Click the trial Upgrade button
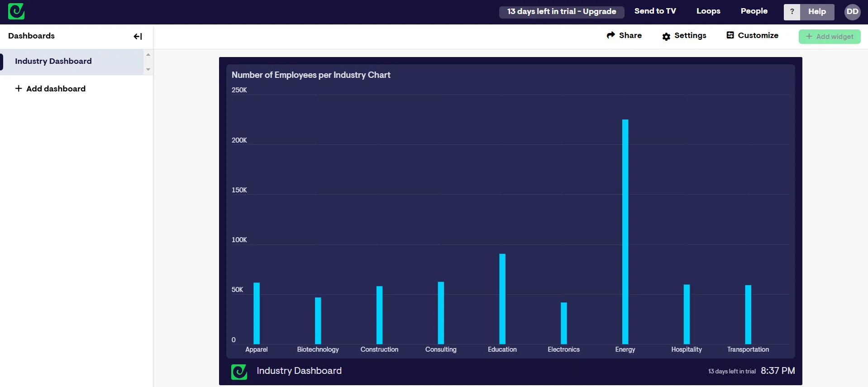 (x=561, y=12)
